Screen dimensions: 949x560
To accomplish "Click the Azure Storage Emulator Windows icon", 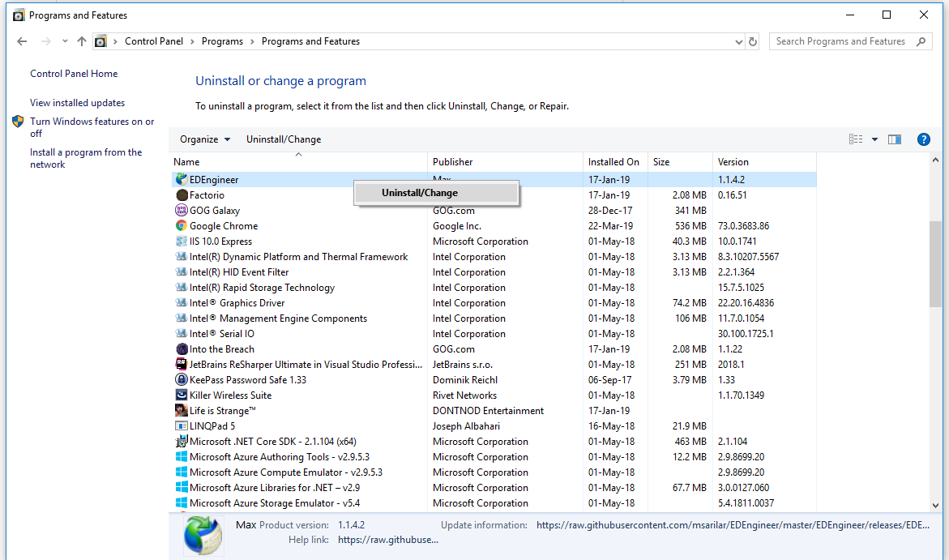I will (x=181, y=502).
